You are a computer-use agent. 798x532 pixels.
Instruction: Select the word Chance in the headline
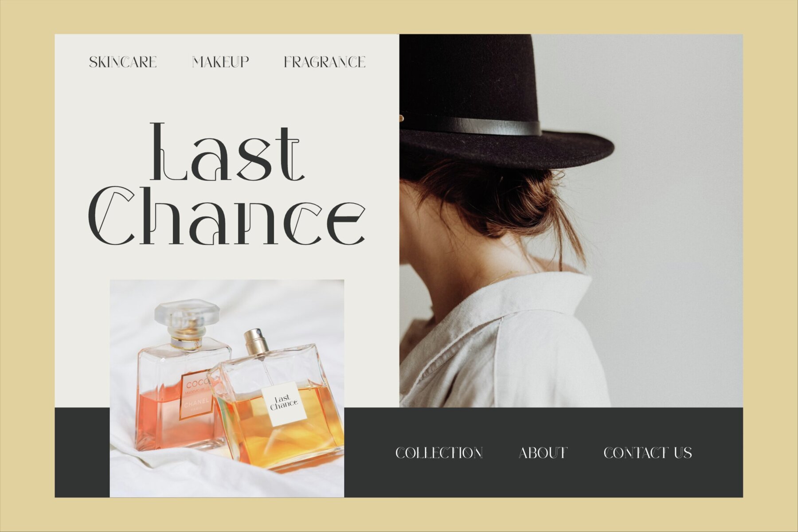click(227, 216)
